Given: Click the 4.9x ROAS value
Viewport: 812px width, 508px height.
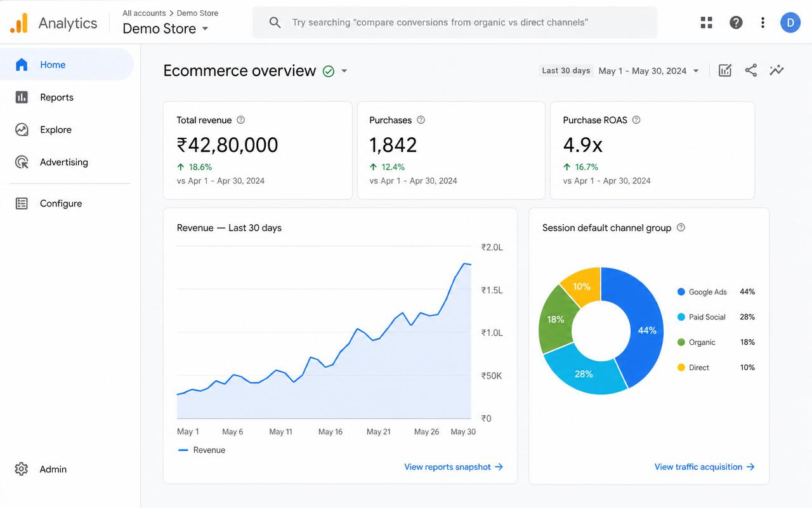Looking at the screenshot, I should [582, 145].
